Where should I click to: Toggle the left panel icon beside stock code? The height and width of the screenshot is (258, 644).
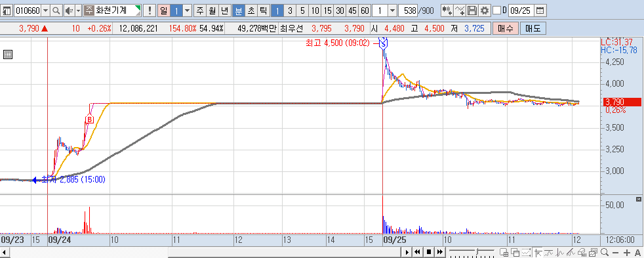click(x=7, y=11)
